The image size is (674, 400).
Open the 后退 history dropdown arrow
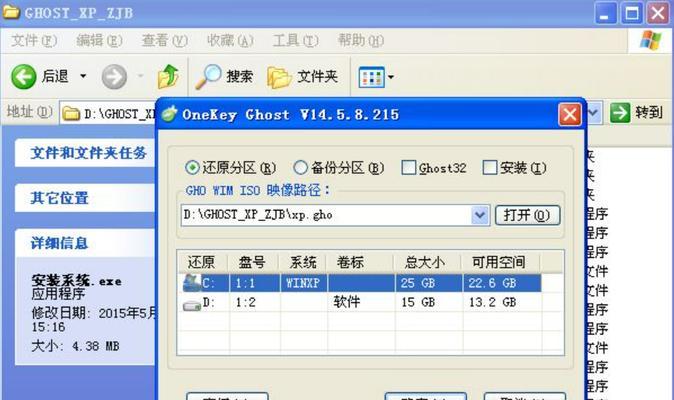(83, 76)
